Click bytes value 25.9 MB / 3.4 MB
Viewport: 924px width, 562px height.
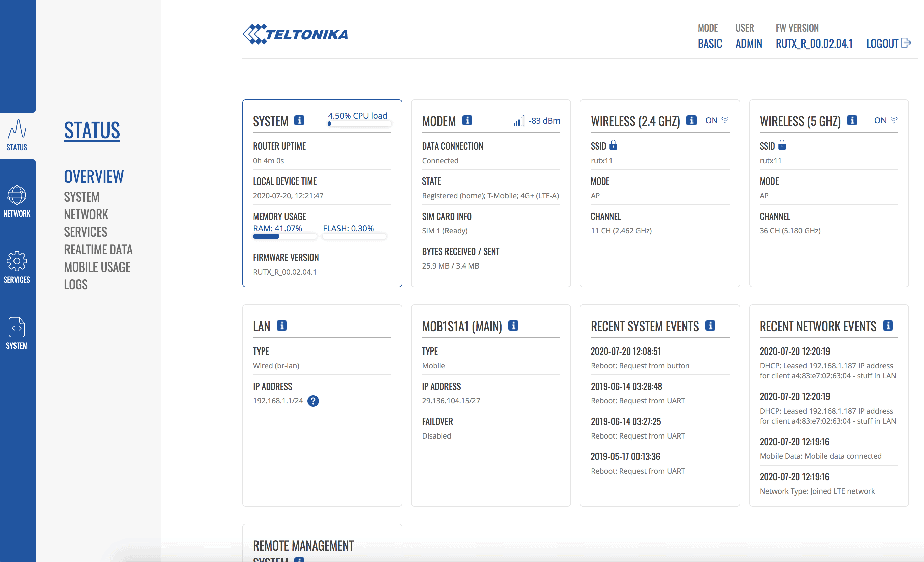point(451,266)
